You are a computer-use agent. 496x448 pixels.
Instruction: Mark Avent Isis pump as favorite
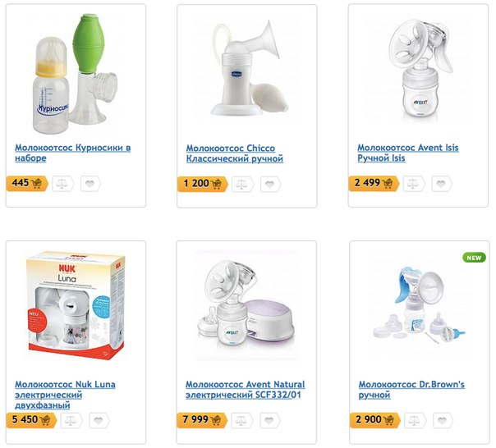tap(442, 184)
